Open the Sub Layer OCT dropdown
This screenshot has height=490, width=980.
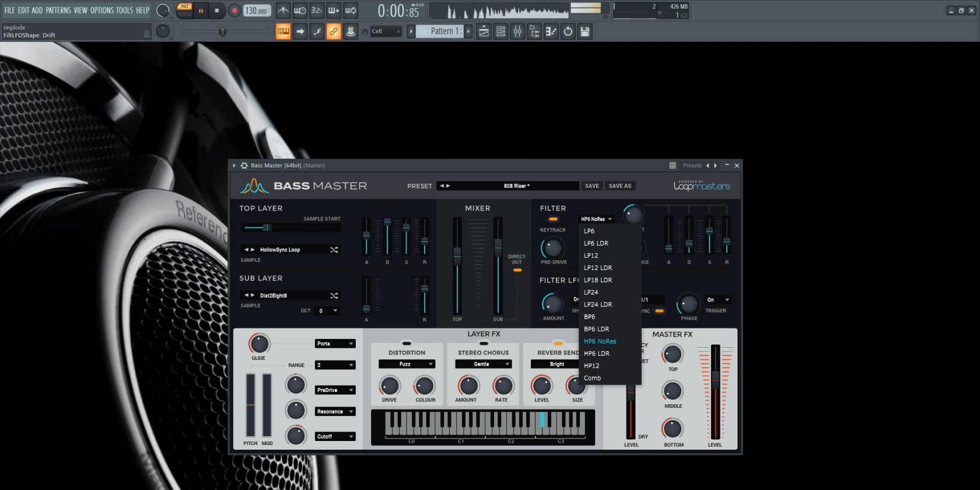(327, 311)
